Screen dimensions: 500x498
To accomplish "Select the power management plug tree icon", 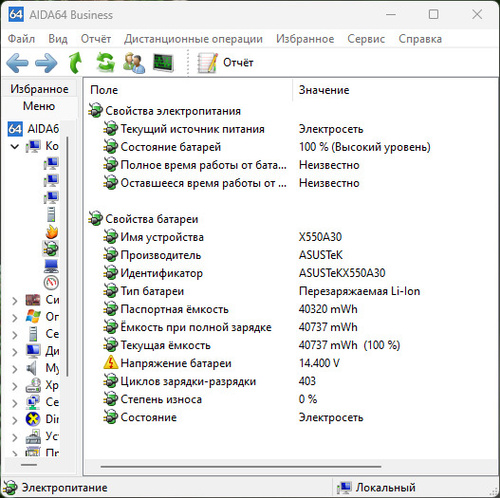I will click(x=51, y=248).
